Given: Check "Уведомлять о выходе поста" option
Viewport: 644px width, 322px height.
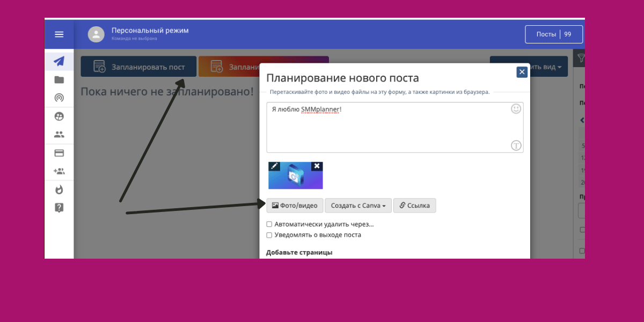Looking at the screenshot, I should pos(269,235).
